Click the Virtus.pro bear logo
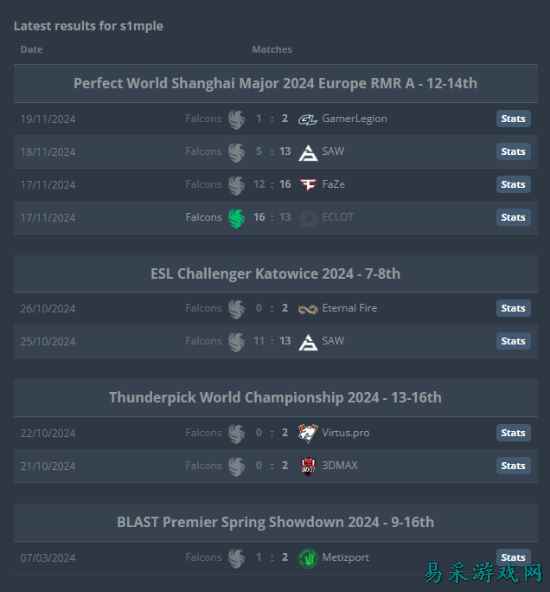The image size is (550, 592). [x=308, y=433]
